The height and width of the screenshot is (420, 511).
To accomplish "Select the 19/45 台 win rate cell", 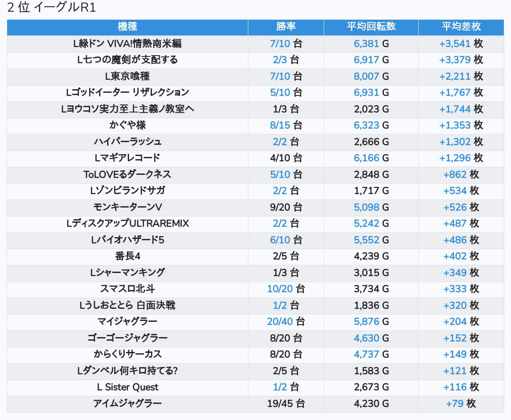I will pyautogui.click(x=286, y=403).
